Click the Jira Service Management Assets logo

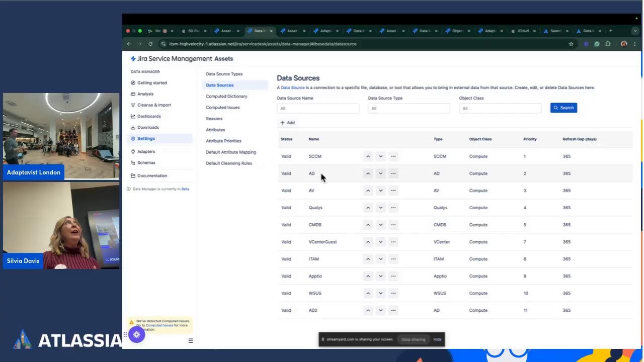point(182,59)
